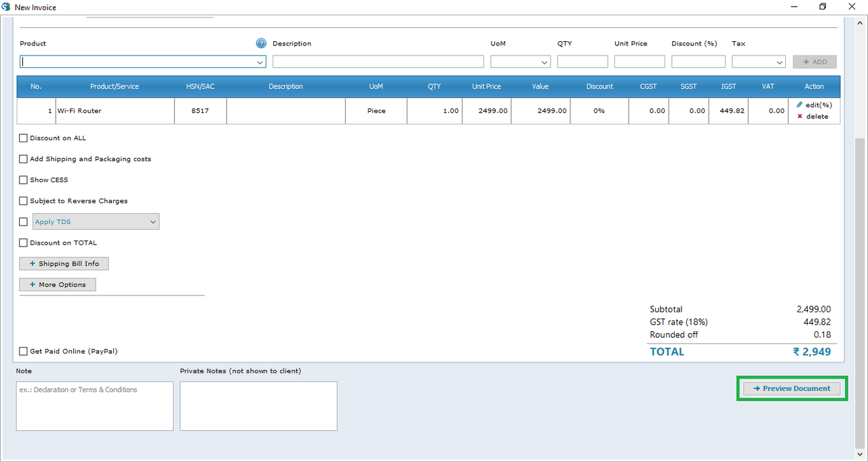
Task: Click the IGST value 449.82 cell
Action: (728, 111)
